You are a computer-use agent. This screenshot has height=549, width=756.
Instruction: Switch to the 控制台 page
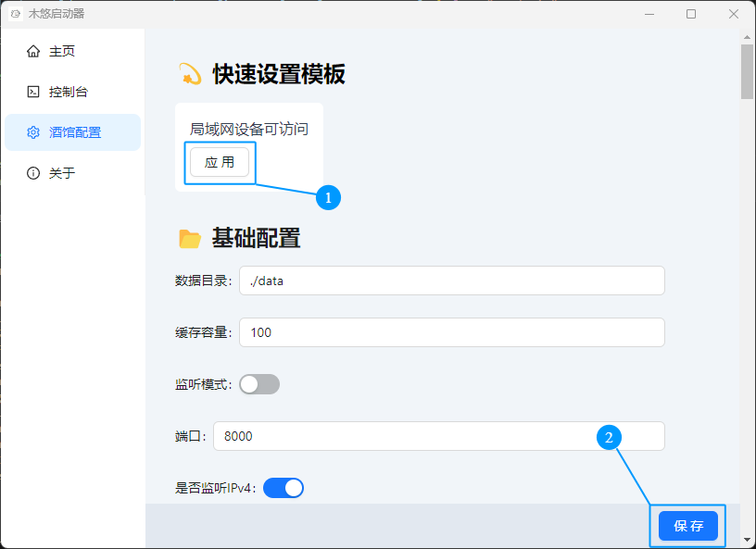[x=69, y=92]
